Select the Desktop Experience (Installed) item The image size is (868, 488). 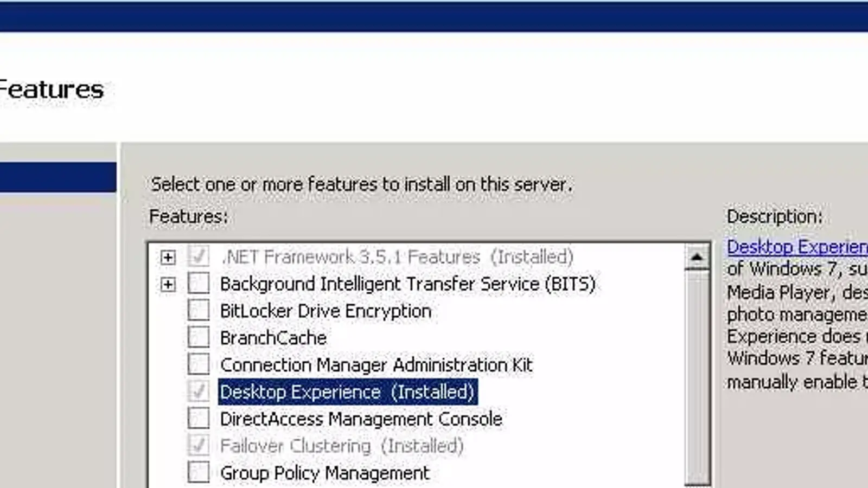click(347, 392)
